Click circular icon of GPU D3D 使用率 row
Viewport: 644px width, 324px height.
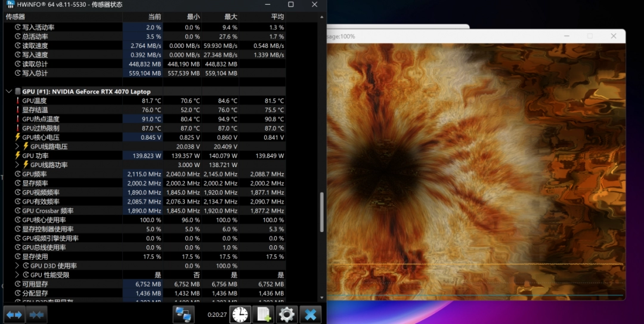26,266
